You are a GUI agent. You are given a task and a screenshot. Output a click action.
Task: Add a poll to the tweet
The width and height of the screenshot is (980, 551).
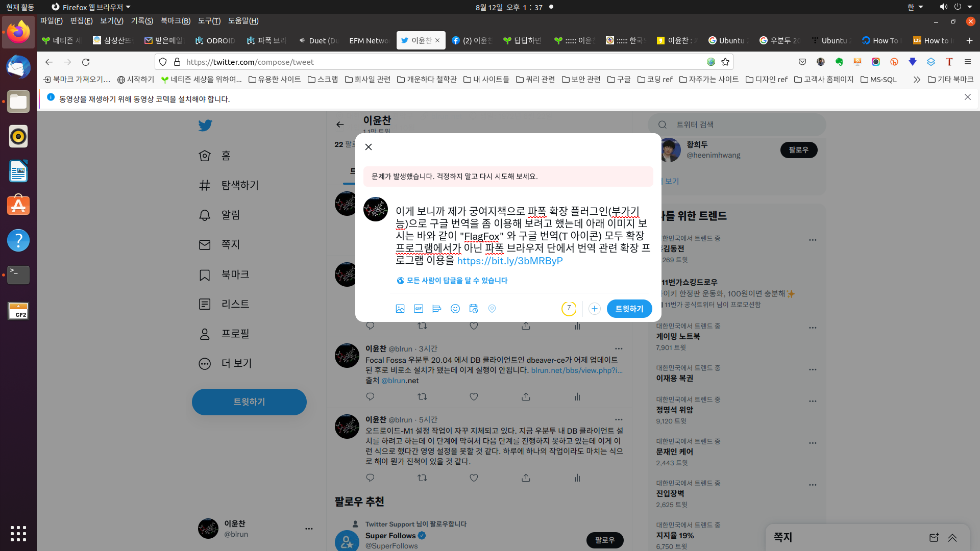coord(437,309)
